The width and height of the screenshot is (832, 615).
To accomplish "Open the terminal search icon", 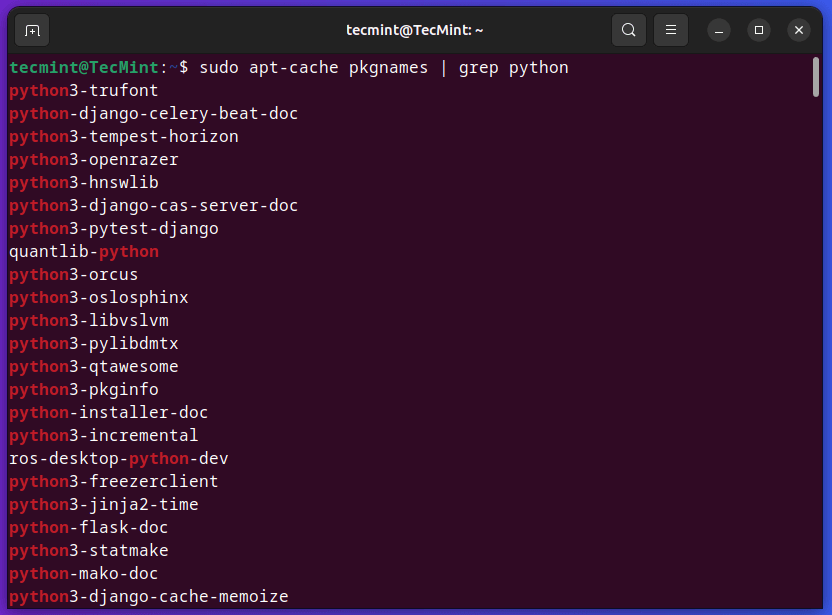I will coord(629,30).
